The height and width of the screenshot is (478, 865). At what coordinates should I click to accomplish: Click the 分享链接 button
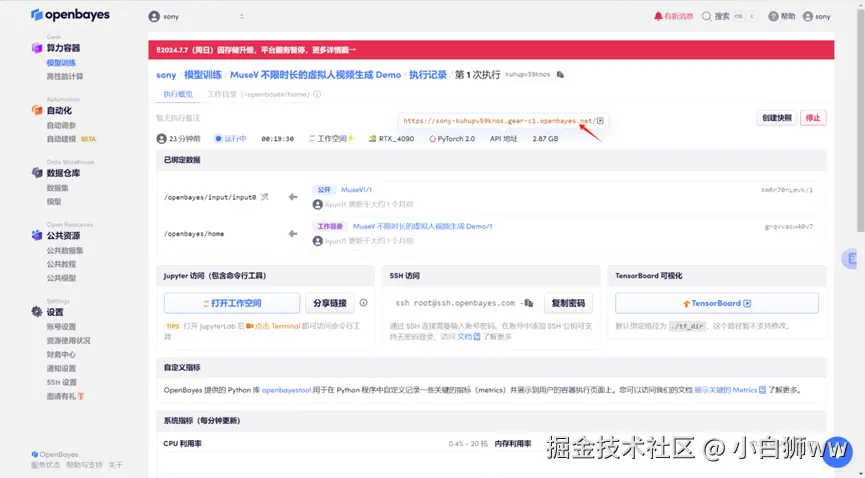tap(330, 304)
